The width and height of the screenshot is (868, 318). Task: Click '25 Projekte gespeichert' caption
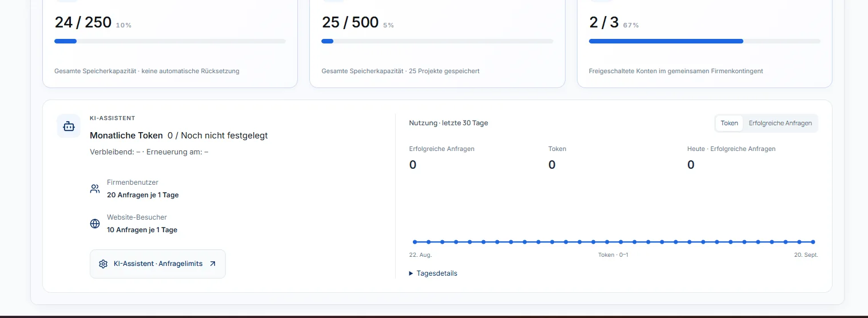tap(444, 71)
